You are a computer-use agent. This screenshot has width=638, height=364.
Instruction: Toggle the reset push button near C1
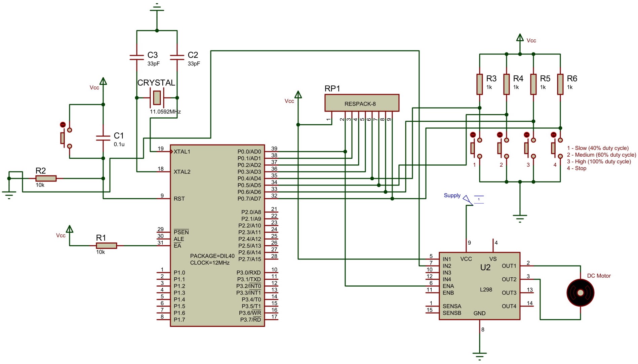[x=63, y=137]
